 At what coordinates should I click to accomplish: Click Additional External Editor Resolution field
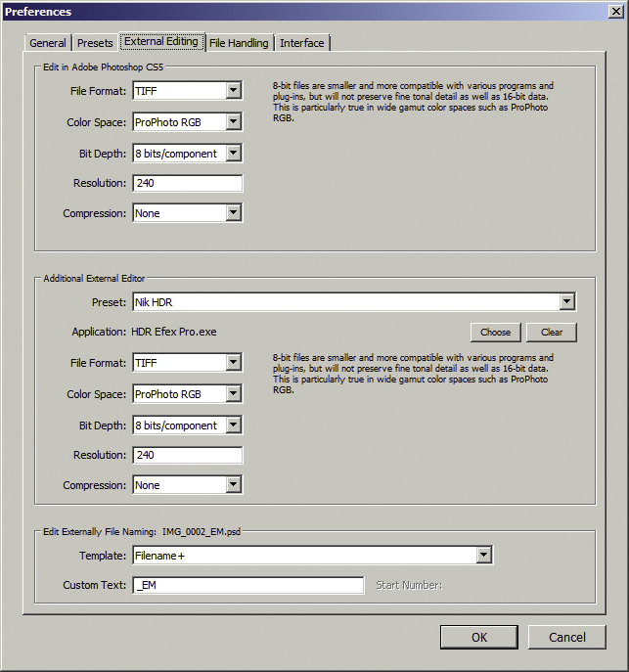point(188,455)
